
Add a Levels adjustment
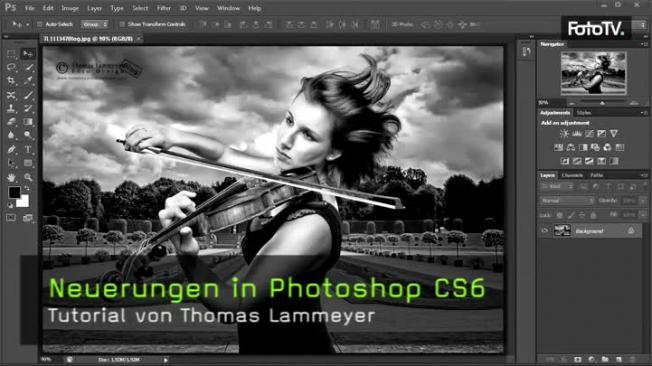coord(577,134)
